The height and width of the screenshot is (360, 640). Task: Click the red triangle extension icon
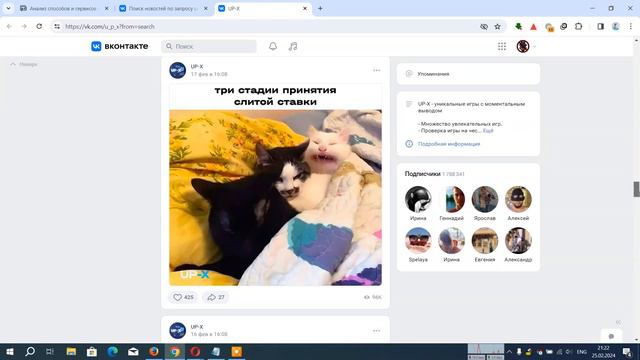533,27
